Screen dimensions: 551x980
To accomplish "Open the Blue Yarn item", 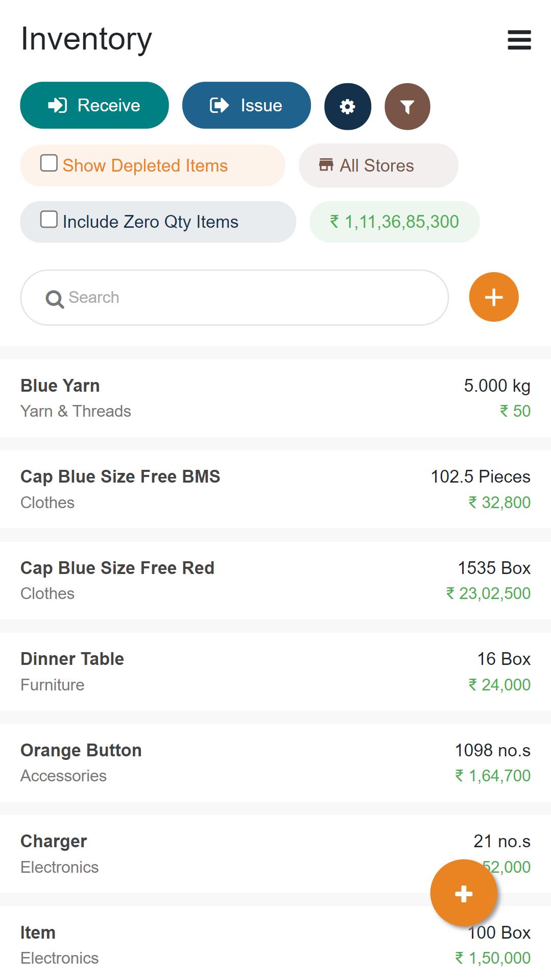I will click(x=275, y=398).
